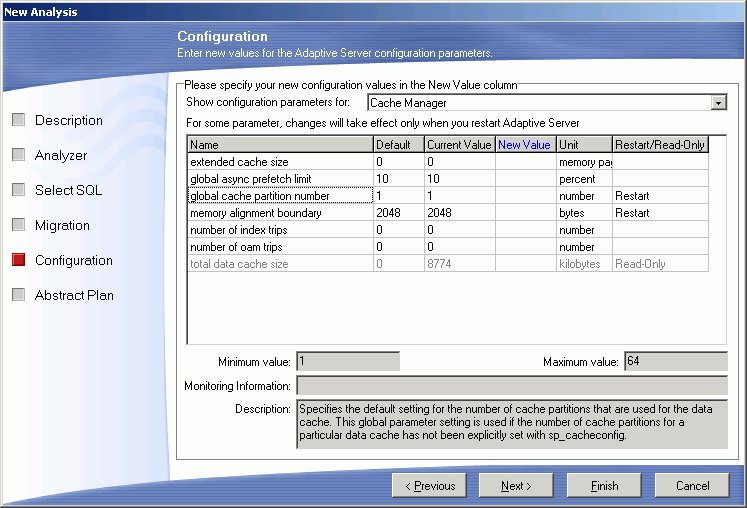The height and width of the screenshot is (508, 747).
Task: Click the Migration step indicator square
Action: point(19,226)
